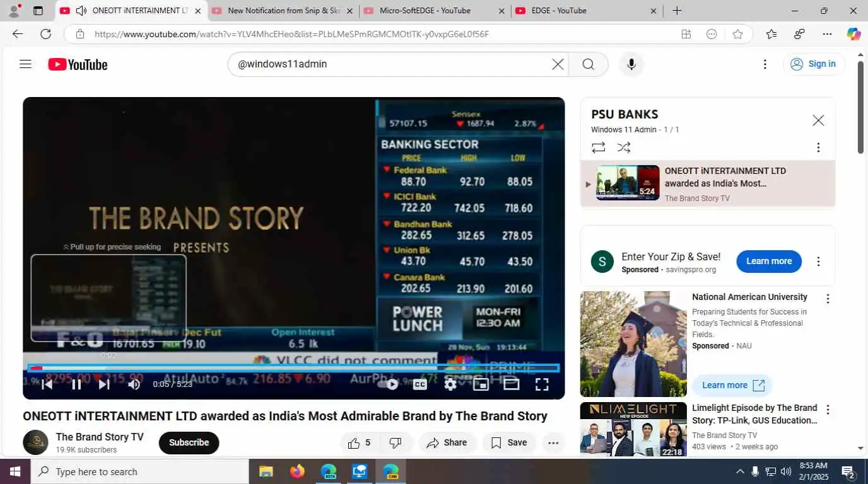Open File Explorer from the taskbar
Screen dimensions: 868x484
pyautogui.click(x=266, y=471)
